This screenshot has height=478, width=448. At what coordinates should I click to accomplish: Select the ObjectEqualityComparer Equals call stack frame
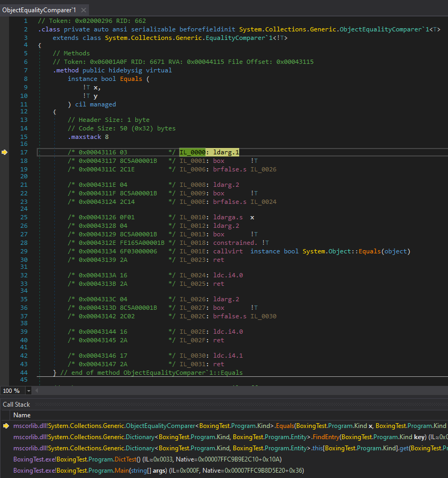[230, 426]
